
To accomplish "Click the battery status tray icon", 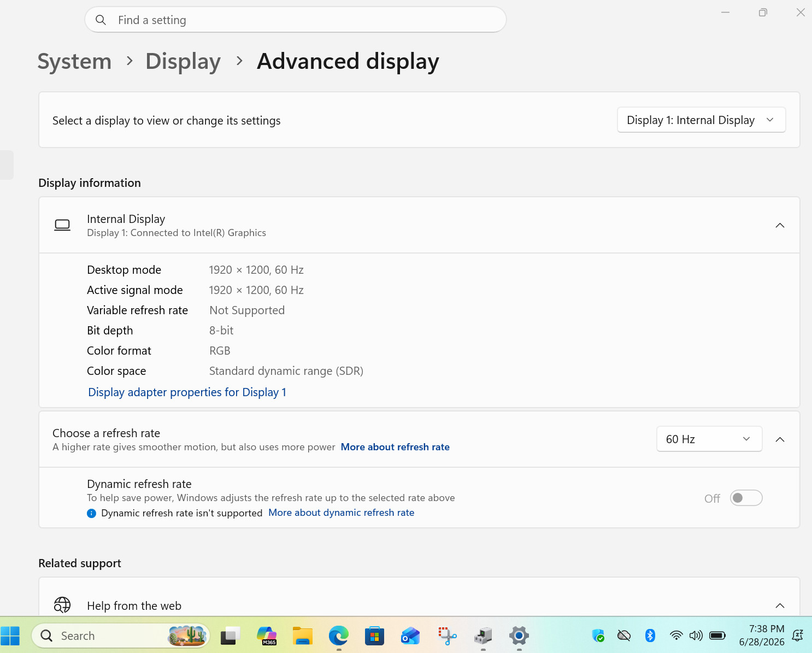I will [x=717, y=636].
